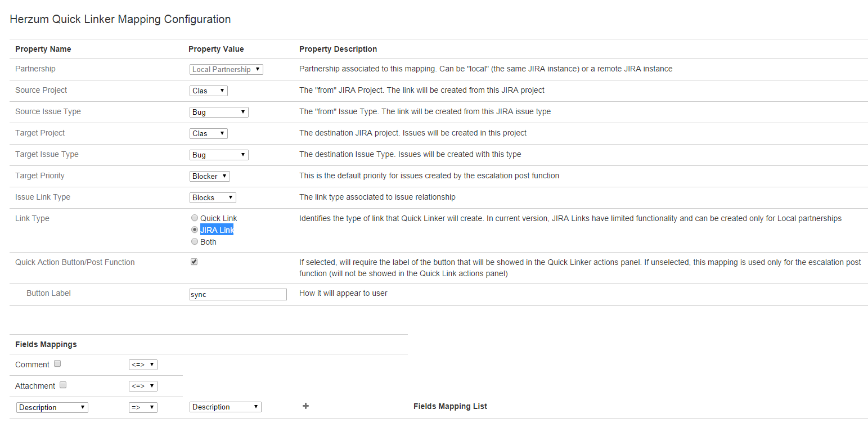Open the target field Description dropdown
Screen dimensions: 868x423
(225, 407)
